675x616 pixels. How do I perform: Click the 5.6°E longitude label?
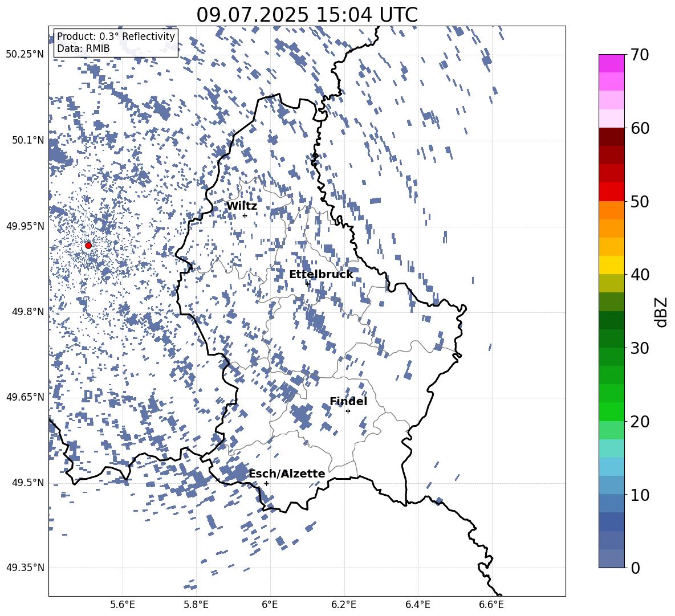coord(123,605)
